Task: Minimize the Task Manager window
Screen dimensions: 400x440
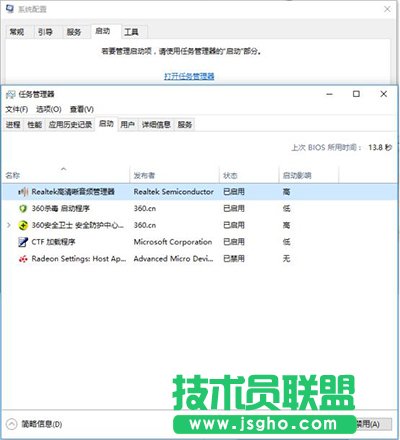Action: point(330,94)
